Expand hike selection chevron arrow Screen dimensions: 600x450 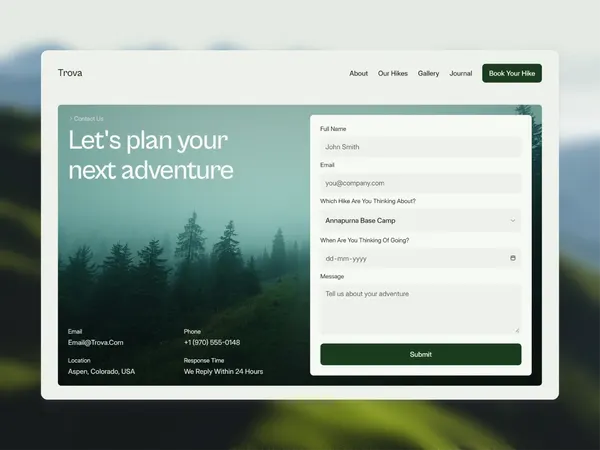coord(513,220)
